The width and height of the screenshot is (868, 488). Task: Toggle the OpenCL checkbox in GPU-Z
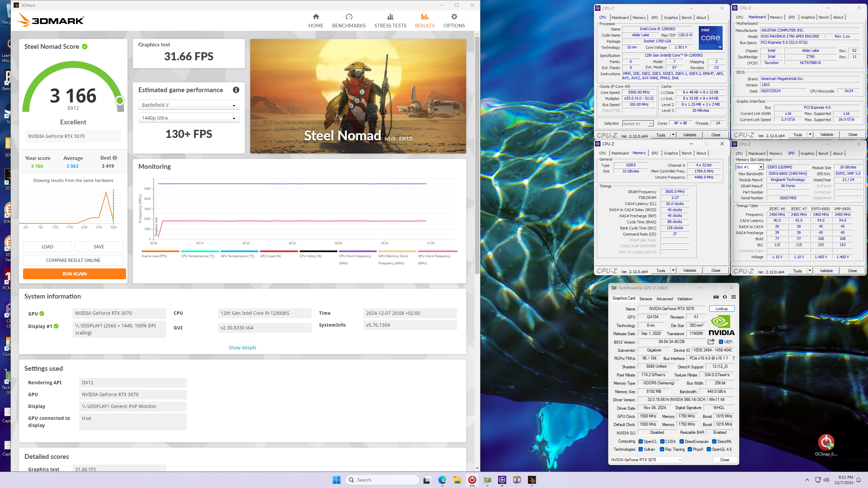[x=640, y=442]
